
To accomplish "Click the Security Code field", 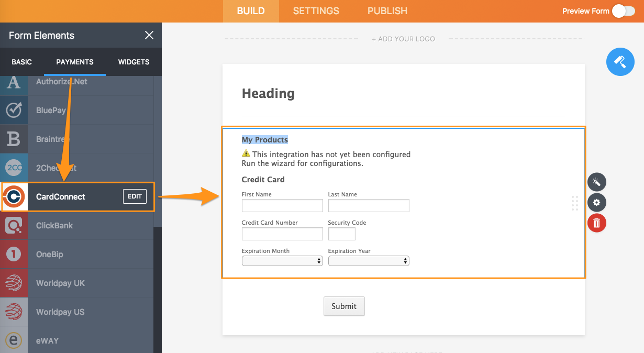I will (x=342, y=234).
